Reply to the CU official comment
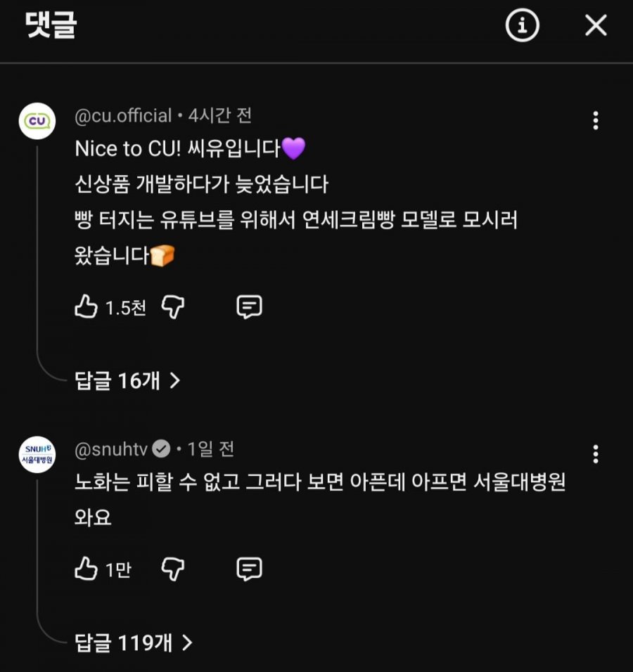Viewport: 633px width, 672px height. [249, 307]
